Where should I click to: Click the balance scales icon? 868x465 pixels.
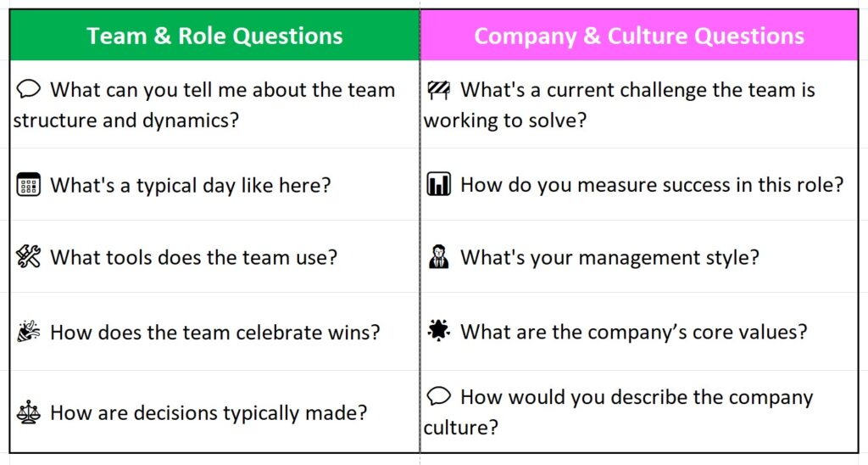(x=29, y=413)
